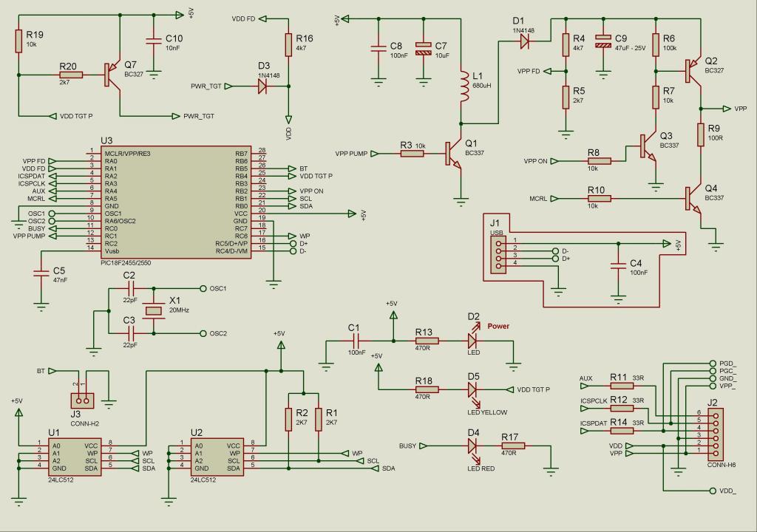The height and width of the screenshot is (532, 757).
Task: Select inductor L1 680uH
Action: [464, 86]
